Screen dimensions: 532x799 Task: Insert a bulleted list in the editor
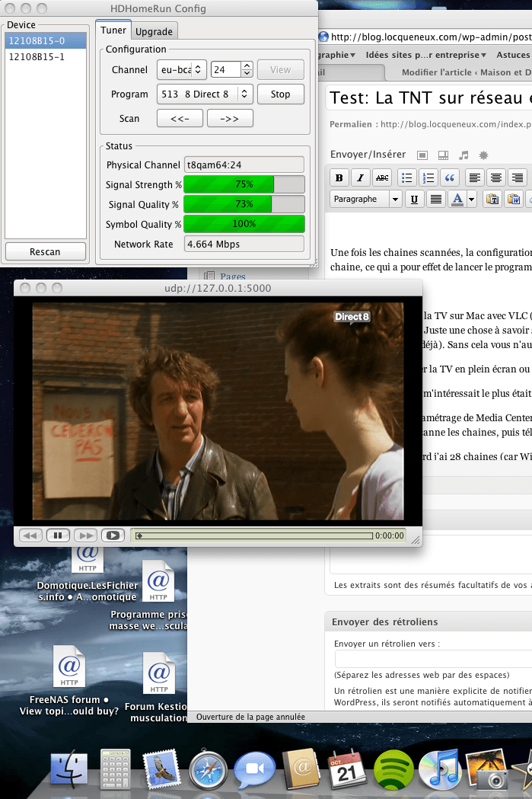[x=406, y=177]
